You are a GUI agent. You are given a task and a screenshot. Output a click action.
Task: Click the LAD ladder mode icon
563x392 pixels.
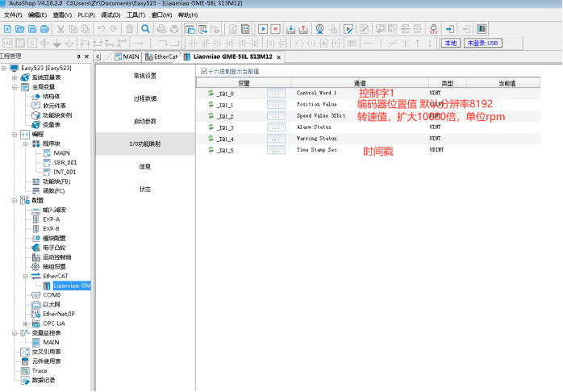pyautogui.click(x=7, y=44)
